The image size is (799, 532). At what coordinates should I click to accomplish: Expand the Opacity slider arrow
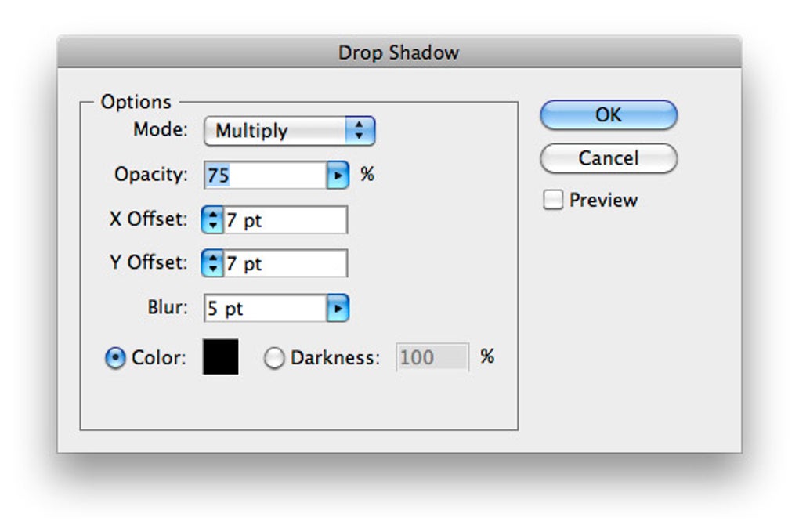pyautogui.click(x=337, y=176)
